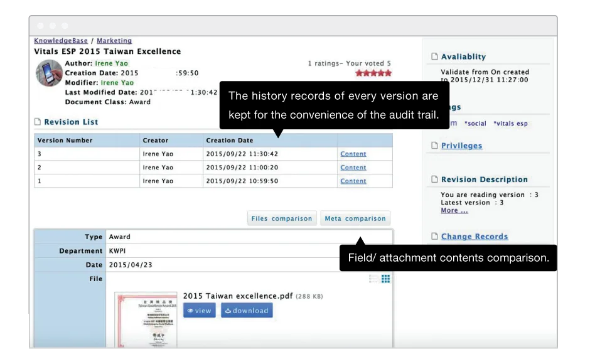Click the Revision Description page icon
Viewport: 590px width, 364px height.
434,179
